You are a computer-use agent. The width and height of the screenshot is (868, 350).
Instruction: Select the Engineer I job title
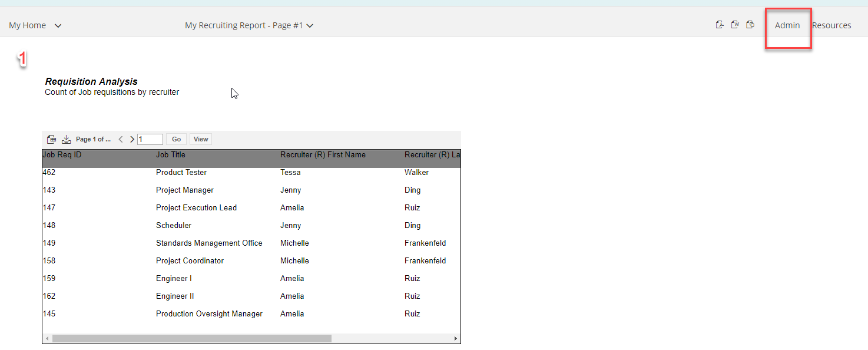tap(174, 279)
